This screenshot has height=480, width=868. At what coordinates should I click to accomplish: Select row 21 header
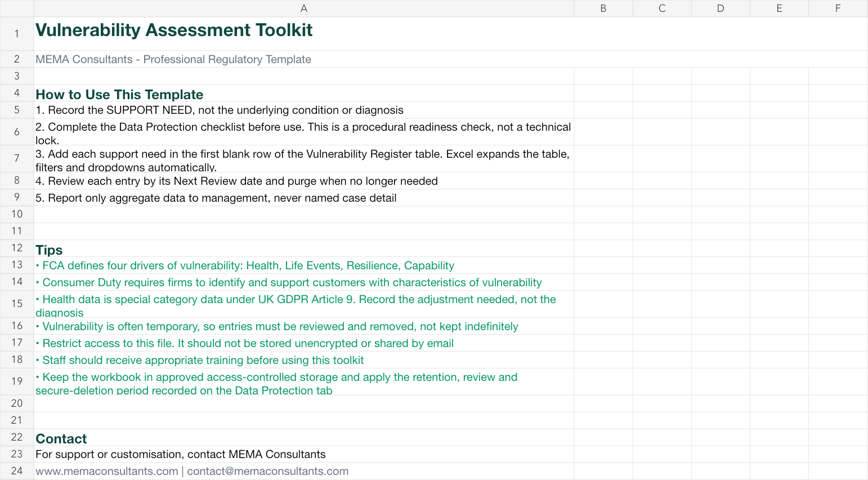point(17,420)
